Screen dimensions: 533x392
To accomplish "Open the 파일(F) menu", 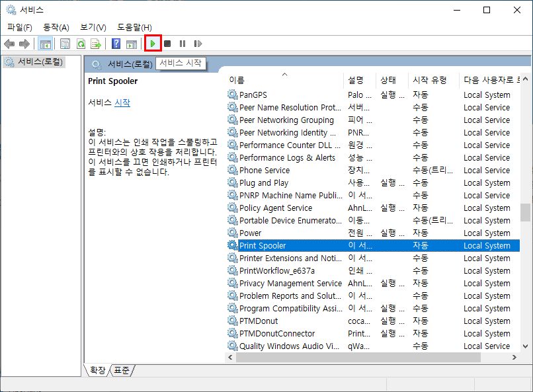I will click(x=20, y=27).
